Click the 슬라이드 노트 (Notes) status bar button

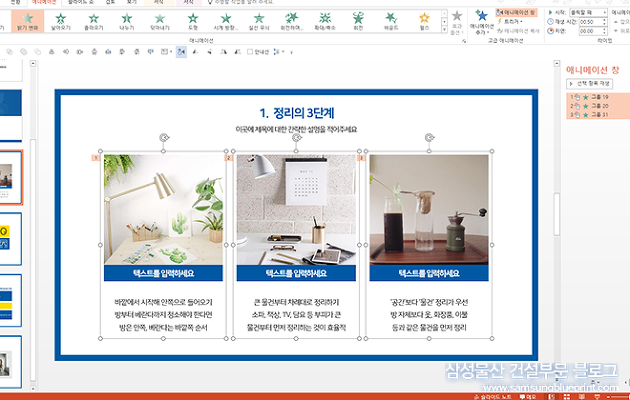pos(493,397)
